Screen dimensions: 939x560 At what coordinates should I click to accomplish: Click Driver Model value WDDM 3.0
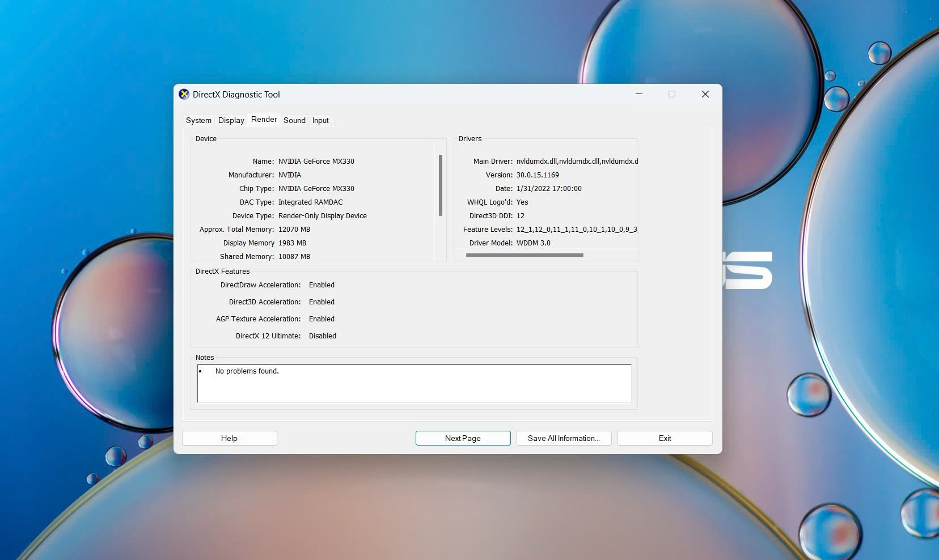(x=534, y=243)
